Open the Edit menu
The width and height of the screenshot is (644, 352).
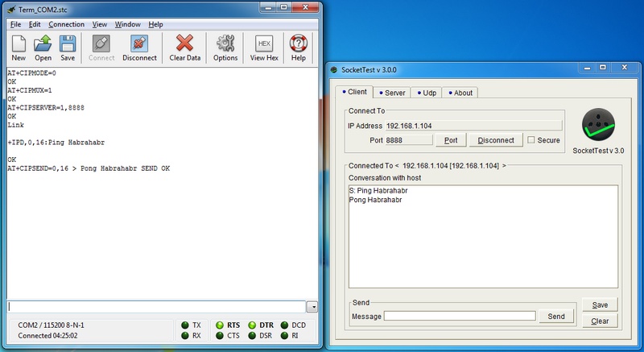click(35, 24)
